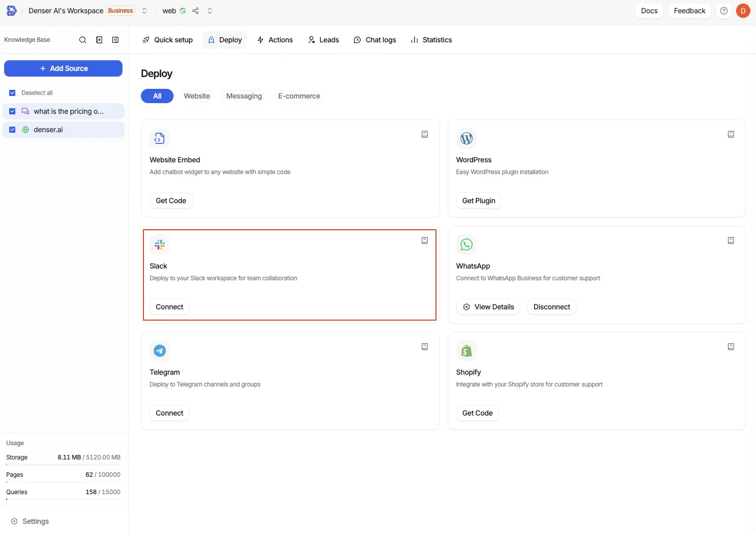Go to the Leads tab
This screenshot has width=756, height=533.
tap(324, 40)
